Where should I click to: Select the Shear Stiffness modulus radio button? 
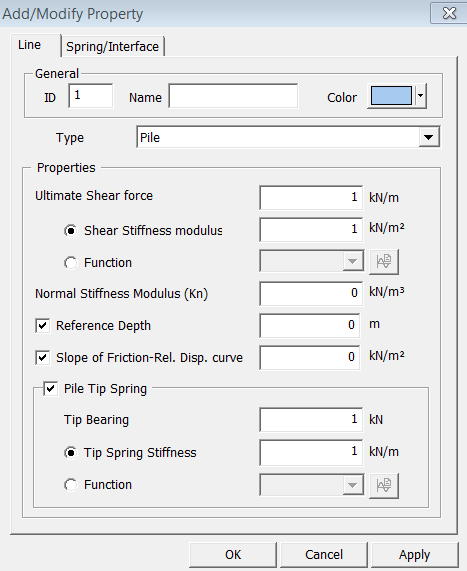click(70, 231)
